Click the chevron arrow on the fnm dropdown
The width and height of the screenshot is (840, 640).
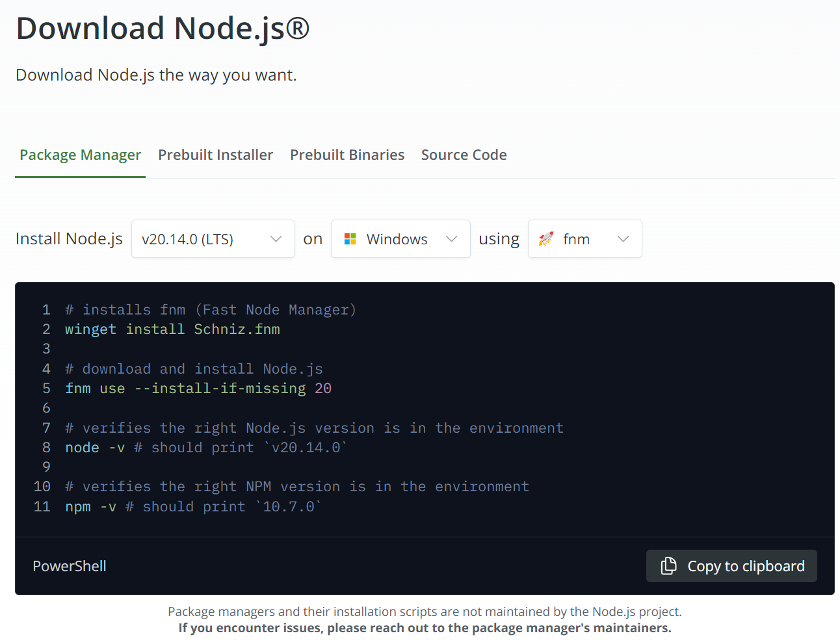623,238
